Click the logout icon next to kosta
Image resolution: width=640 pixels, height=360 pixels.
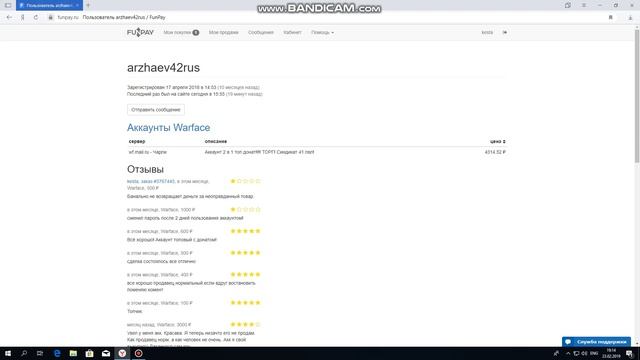click(x=505, y=32)
